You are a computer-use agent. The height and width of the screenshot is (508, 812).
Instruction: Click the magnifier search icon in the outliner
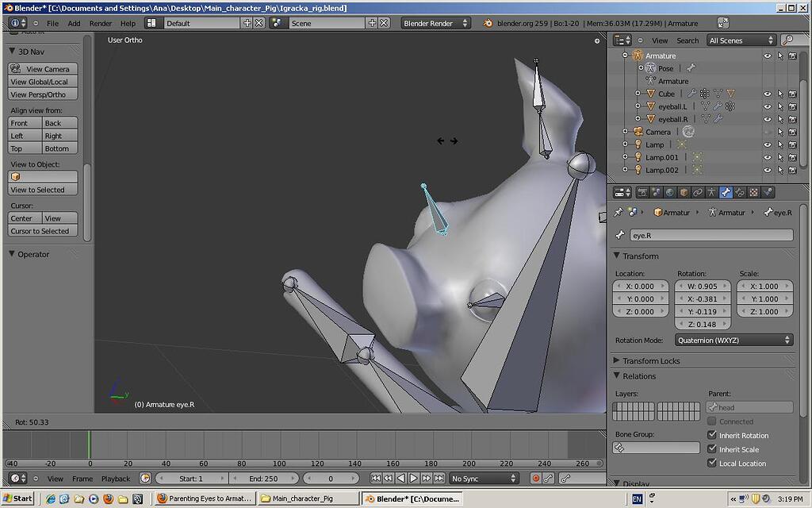(x=787, y=40)
